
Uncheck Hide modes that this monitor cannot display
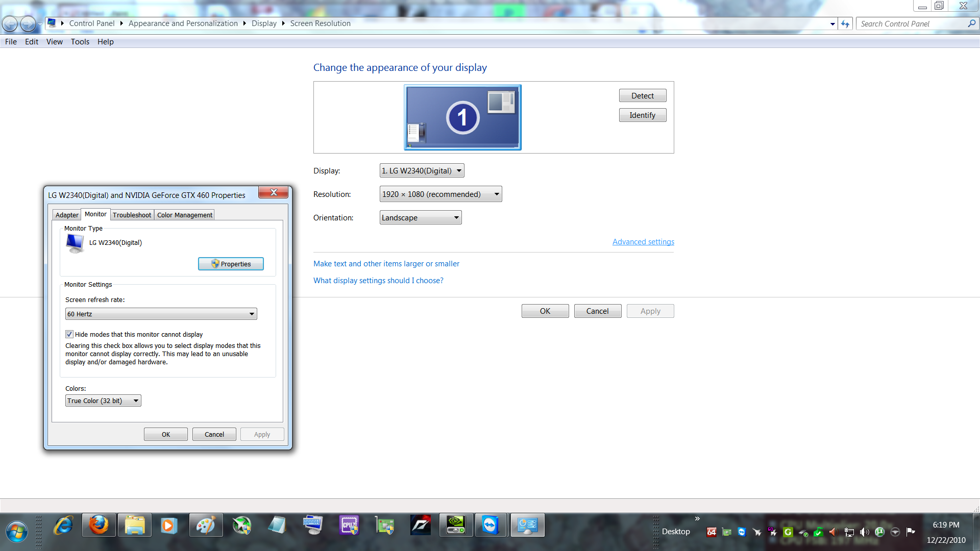pyautogui.click(x=69, y=334)
